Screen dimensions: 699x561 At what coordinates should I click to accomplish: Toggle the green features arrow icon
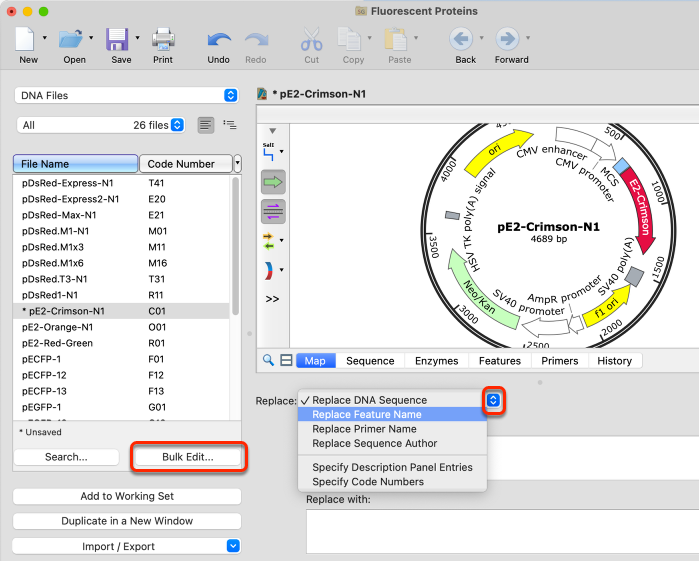tap(273, 182)
